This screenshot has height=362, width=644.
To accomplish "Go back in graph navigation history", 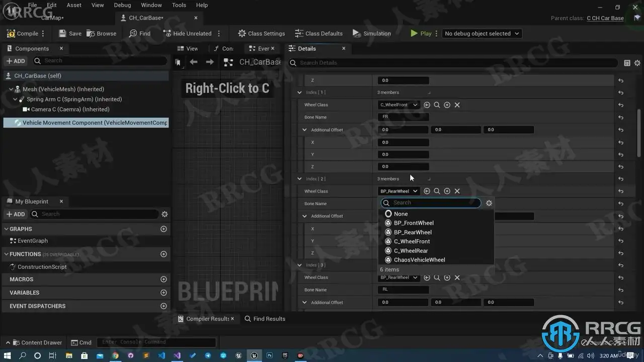I will coord(194,62).
